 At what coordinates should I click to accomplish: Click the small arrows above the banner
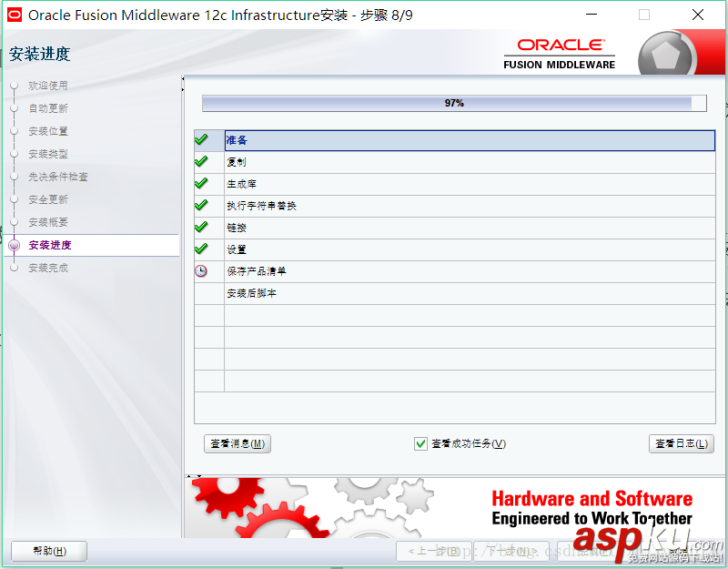click(x=194, y=475)
